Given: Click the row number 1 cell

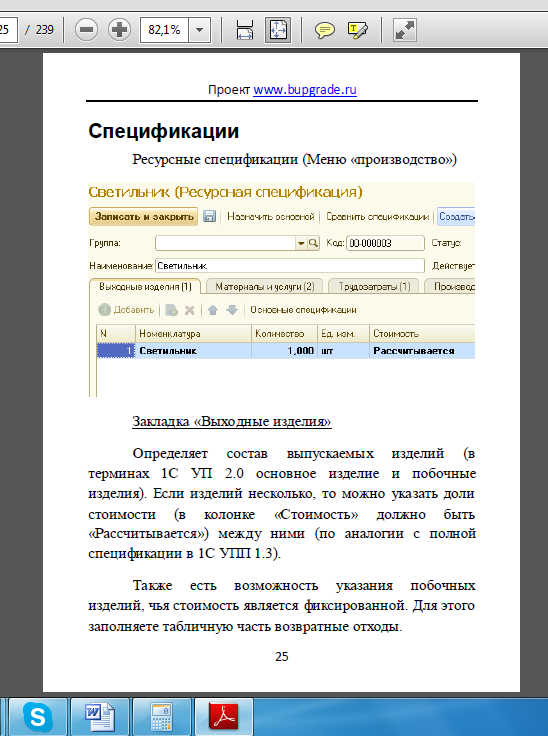Looking at the screenshot, I should point(116,351).
